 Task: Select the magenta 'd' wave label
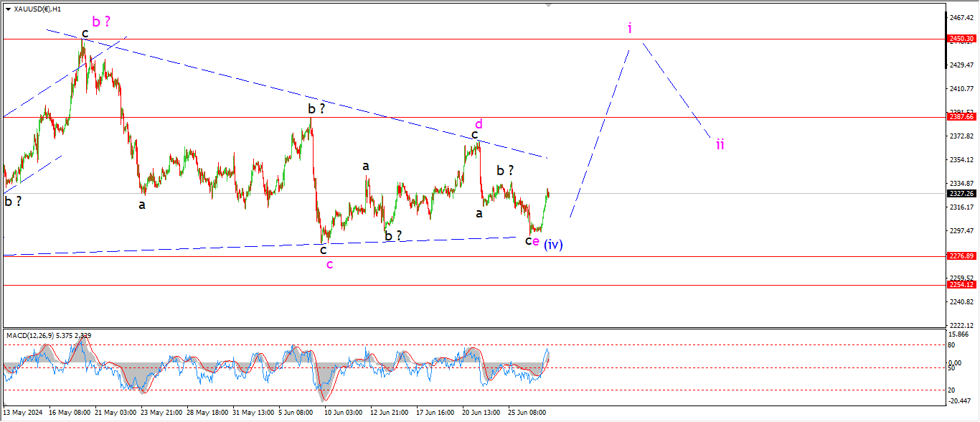pyautogui.click(x=479, y=124)
